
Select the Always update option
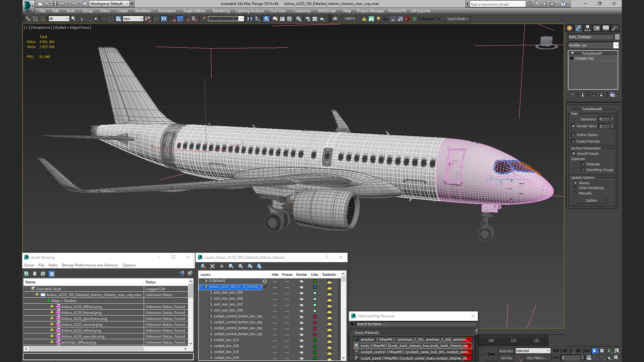pyautogui.click(x=576, y=183)
